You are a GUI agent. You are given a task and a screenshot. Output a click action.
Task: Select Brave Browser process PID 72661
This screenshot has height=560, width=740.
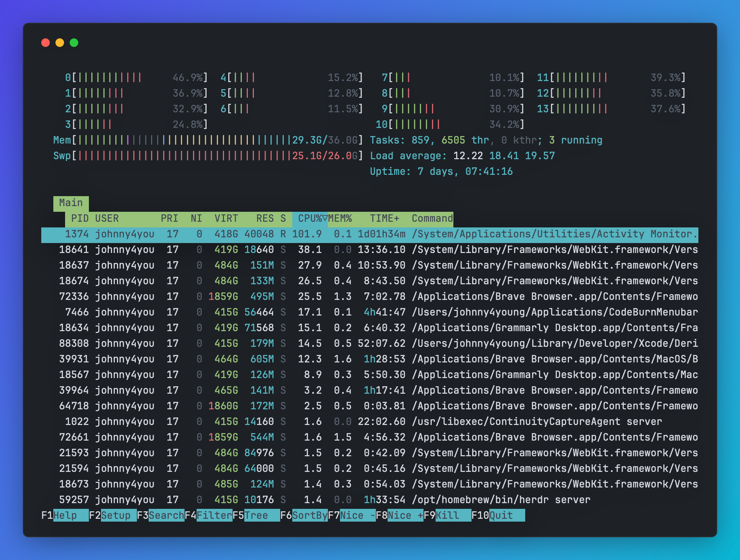(x=370, y=438)
